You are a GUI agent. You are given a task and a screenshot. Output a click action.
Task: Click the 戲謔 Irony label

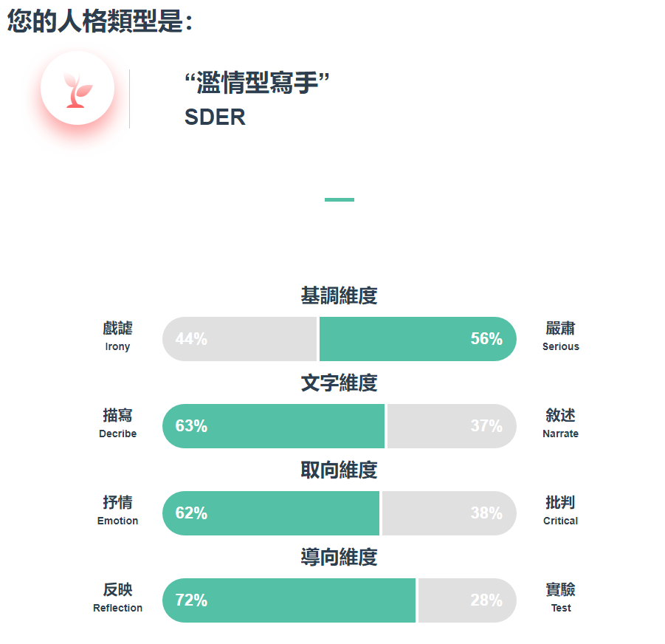pyautogui.click(x=117, y=336)
